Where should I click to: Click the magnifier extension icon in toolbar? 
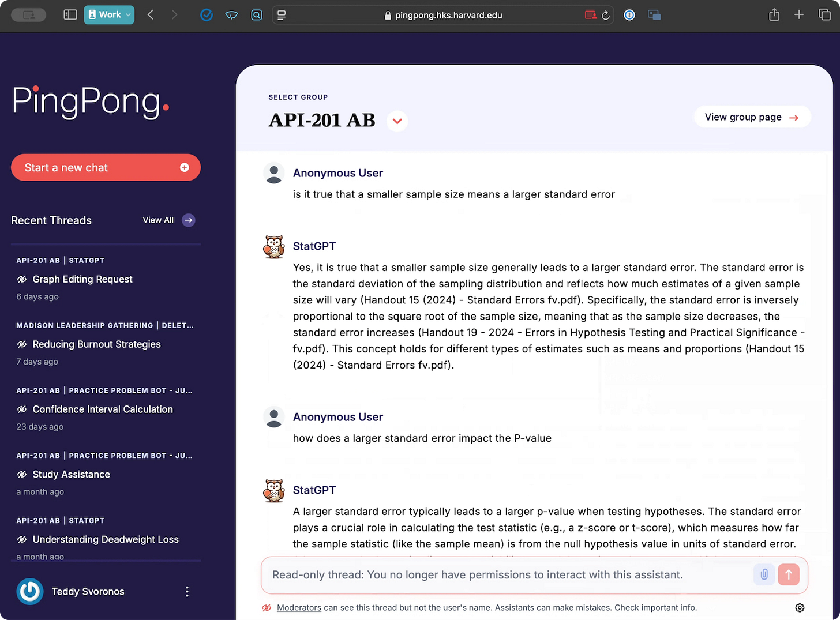coord(257,16)
